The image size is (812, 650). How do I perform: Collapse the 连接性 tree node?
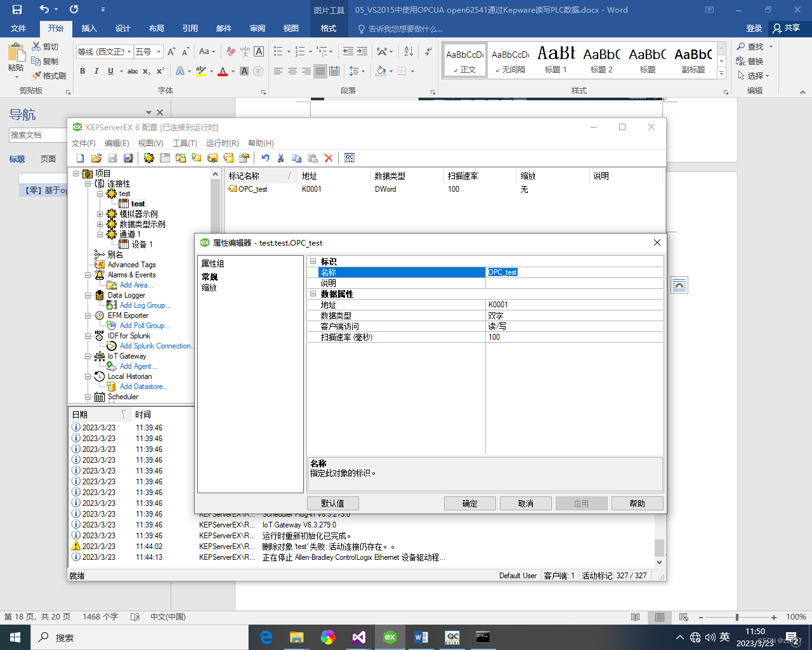(88, 183)
